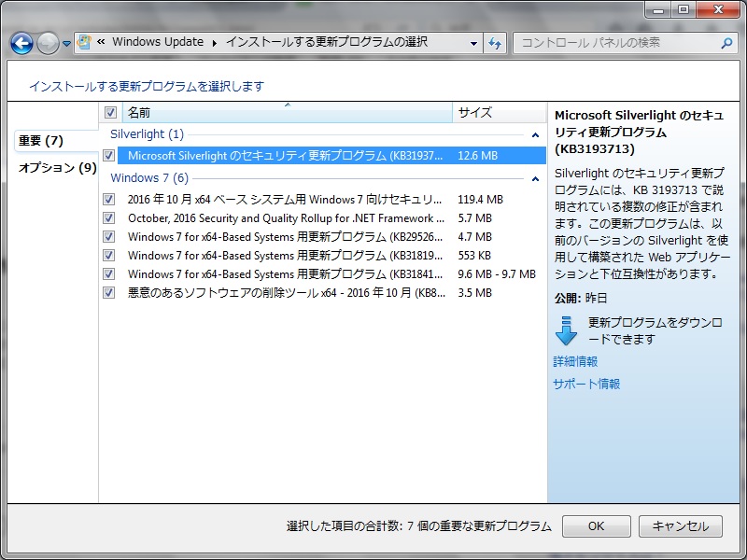Collapse the Silverlight (1) group

tap(535, 135)
